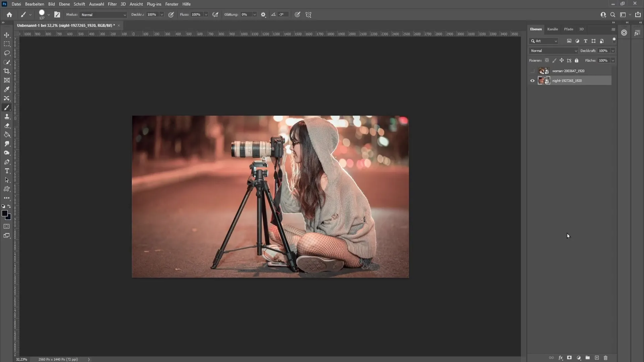Swap foreground and background colors
Screen dimensions: 644x362
tap(9, 206)
